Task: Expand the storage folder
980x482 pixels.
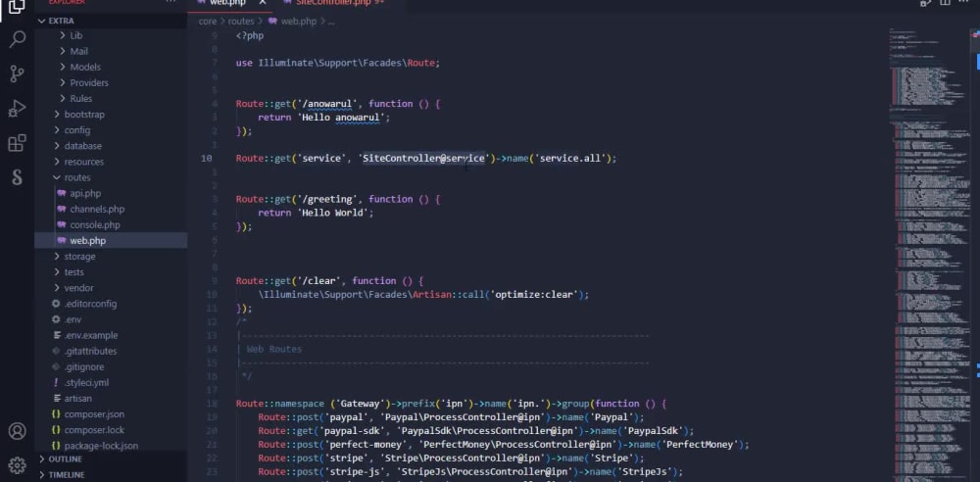Action: click(57, 257)
